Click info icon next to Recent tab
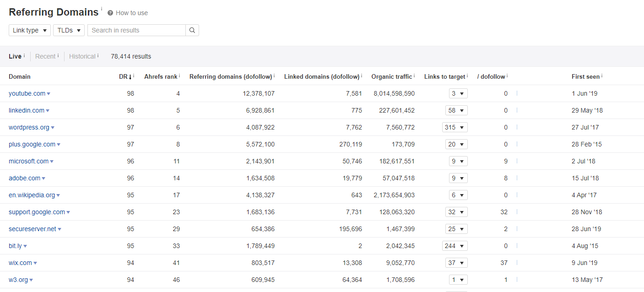The height and width of the screenshot is (292, 644). (x=58, y=56)
